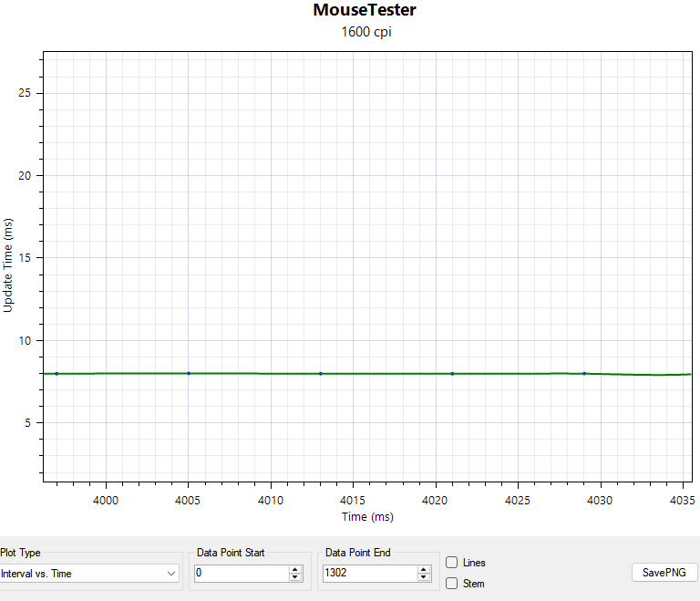The image size is (700, 601).
Task: Click the Data Point Start input field
Action: (240, 574)
